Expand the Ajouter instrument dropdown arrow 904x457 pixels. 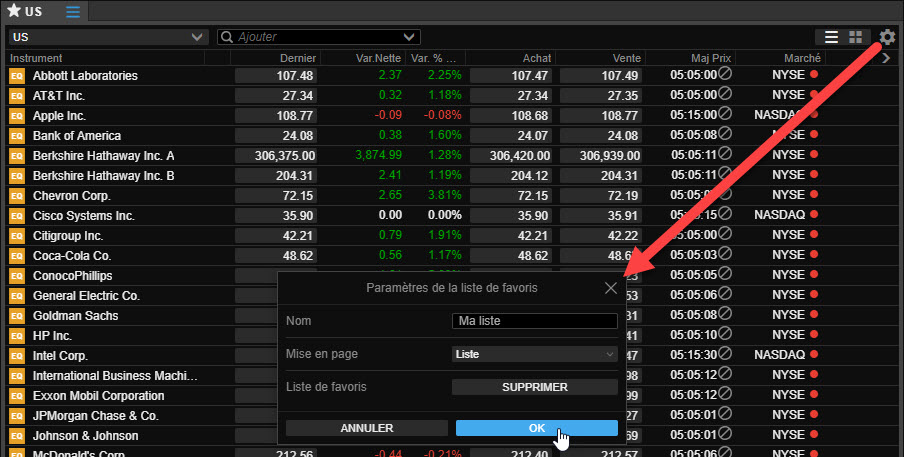(x=409, y=37)
